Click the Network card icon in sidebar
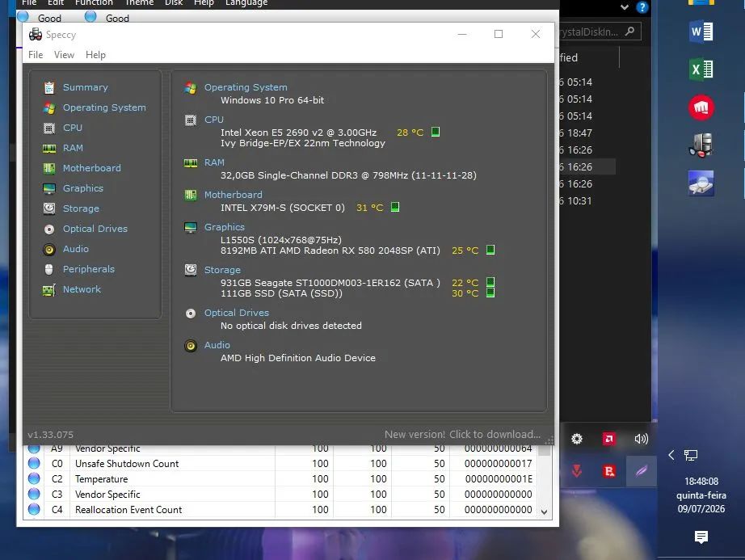 [49, 289]
